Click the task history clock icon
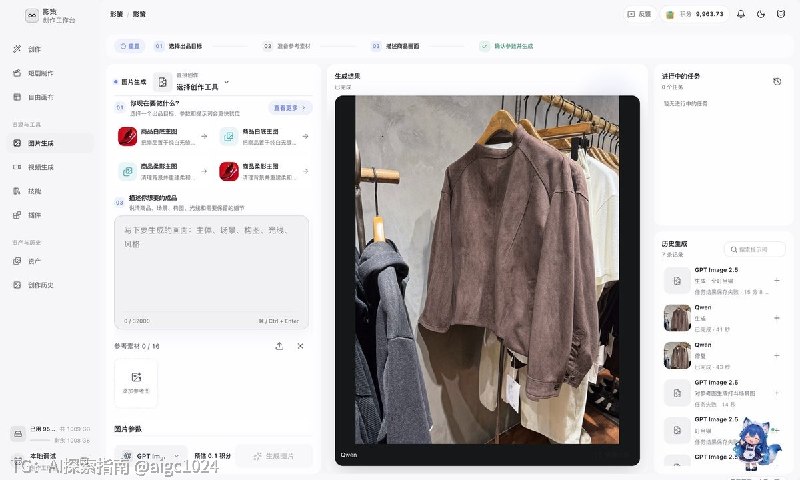Image resolution: width=800 pixels, height=480 pixels. 777,81
